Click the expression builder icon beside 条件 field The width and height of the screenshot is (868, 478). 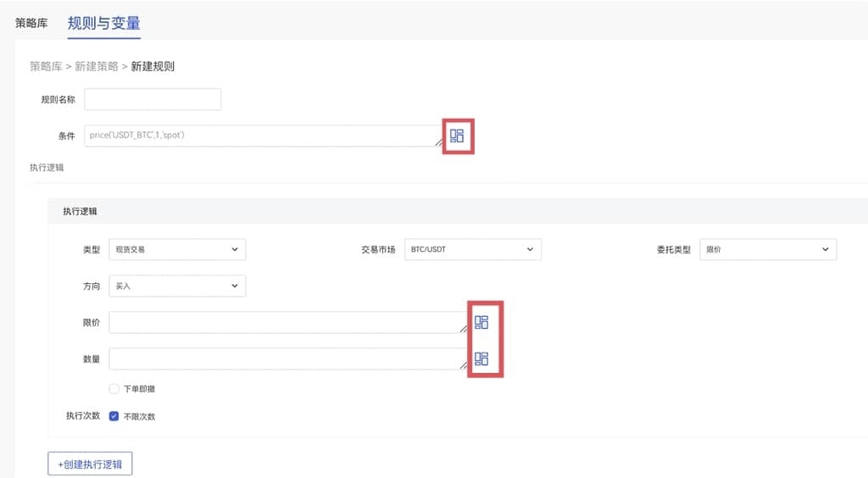coord(457,136)
